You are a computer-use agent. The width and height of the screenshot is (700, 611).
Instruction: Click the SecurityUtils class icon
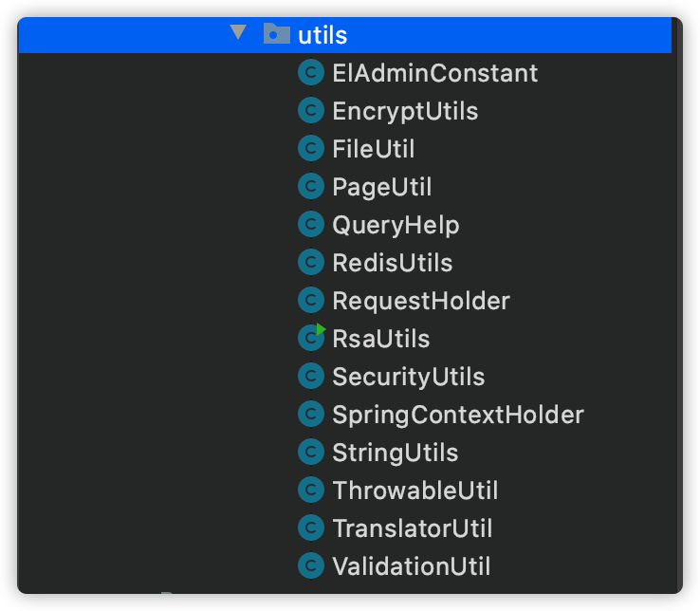311,376
